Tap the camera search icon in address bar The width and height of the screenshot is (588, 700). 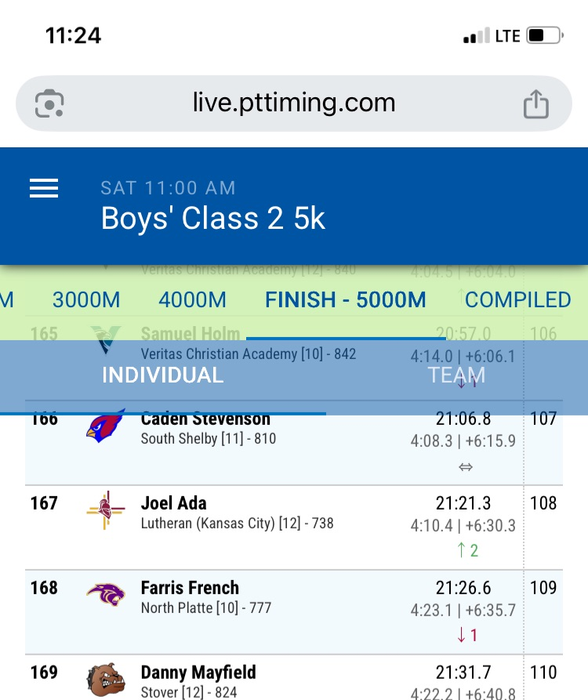click(x=49, y=103)
